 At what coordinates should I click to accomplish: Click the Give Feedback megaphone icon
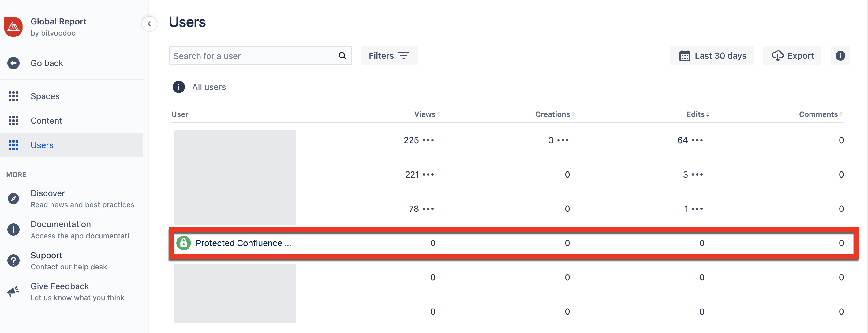[x=13, y=292]
